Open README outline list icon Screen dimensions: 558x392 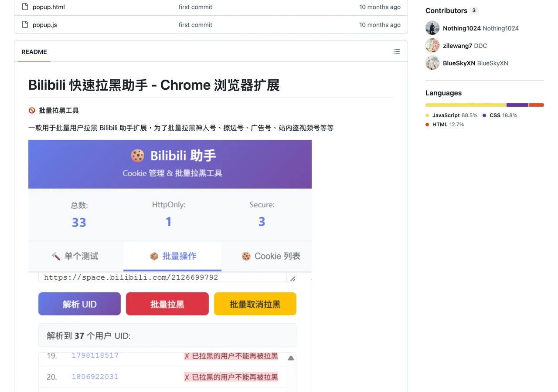(x=397, y=51)
